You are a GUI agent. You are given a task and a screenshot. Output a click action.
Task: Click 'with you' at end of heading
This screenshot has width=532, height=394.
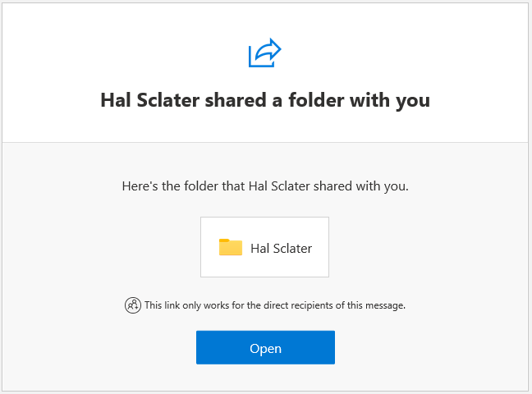click(390, 101)
